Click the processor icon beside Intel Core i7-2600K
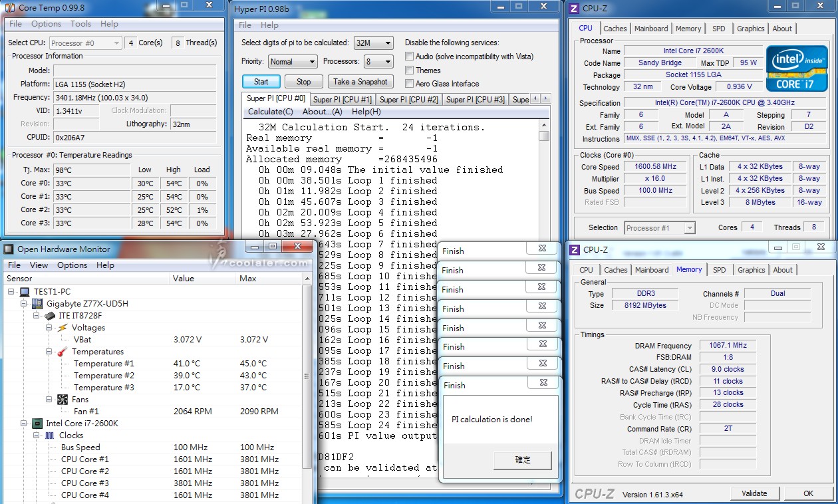Image resolution: width=838 pixels, height=504 pixels. 38,424
